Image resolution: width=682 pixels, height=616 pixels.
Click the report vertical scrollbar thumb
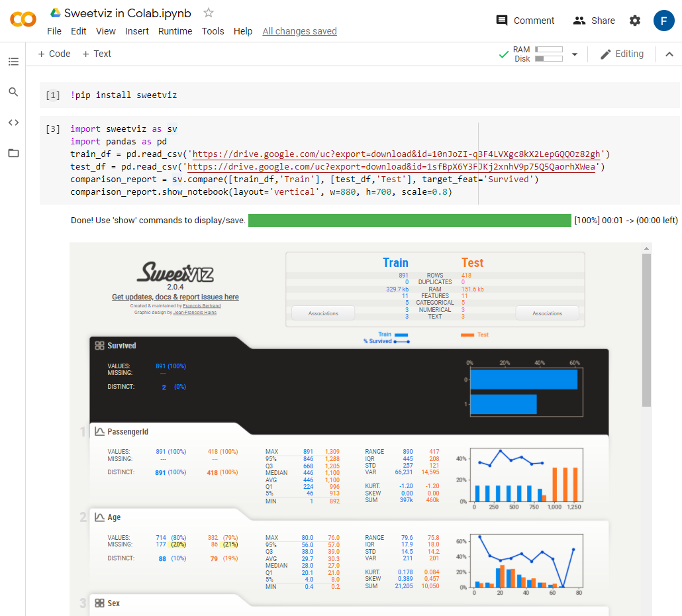pos(646,330)
